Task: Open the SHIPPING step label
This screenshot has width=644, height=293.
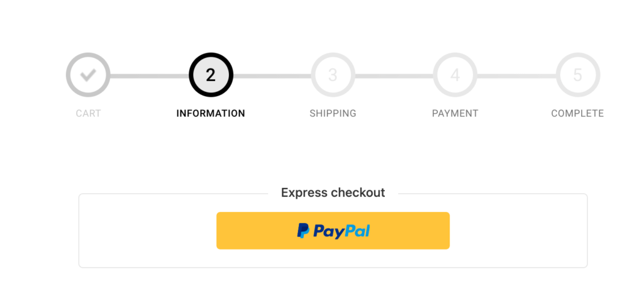Action: pyautogui.click(x=333, y=114)
